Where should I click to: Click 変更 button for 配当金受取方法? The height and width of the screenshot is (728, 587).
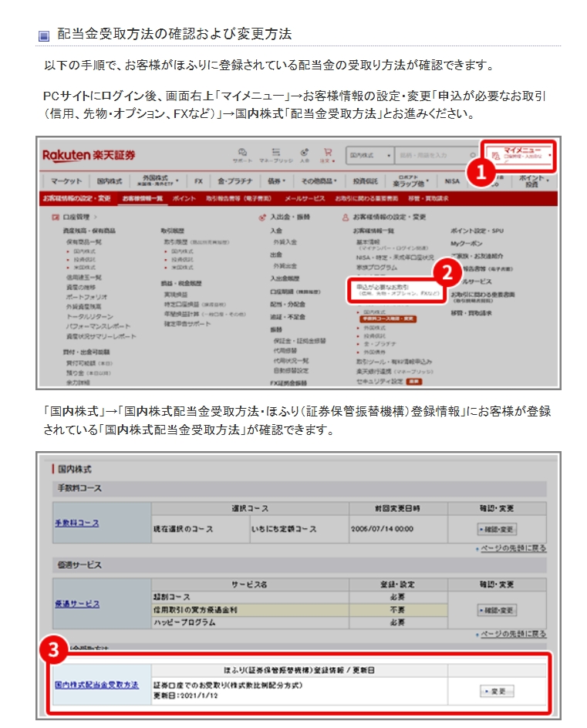498,691
